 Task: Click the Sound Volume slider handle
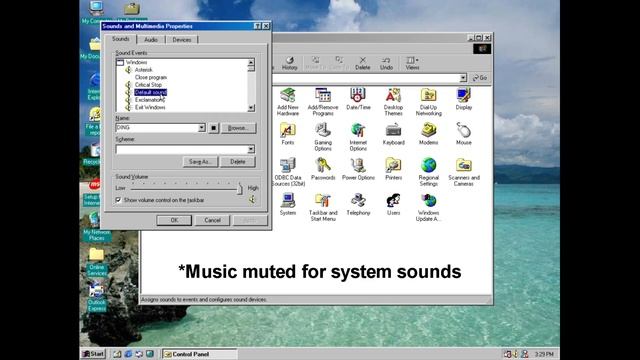(240, 189)
